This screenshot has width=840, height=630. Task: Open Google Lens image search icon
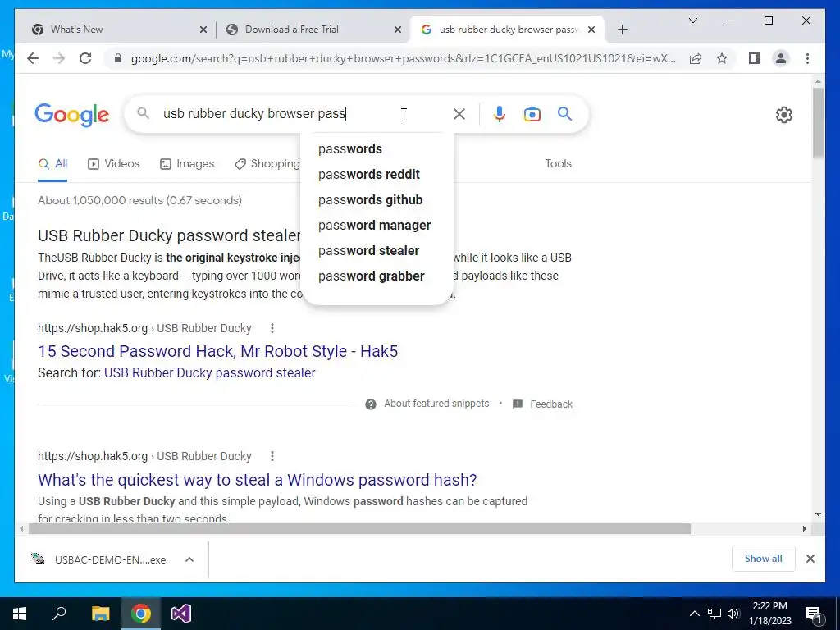click(x=532, y=114)
